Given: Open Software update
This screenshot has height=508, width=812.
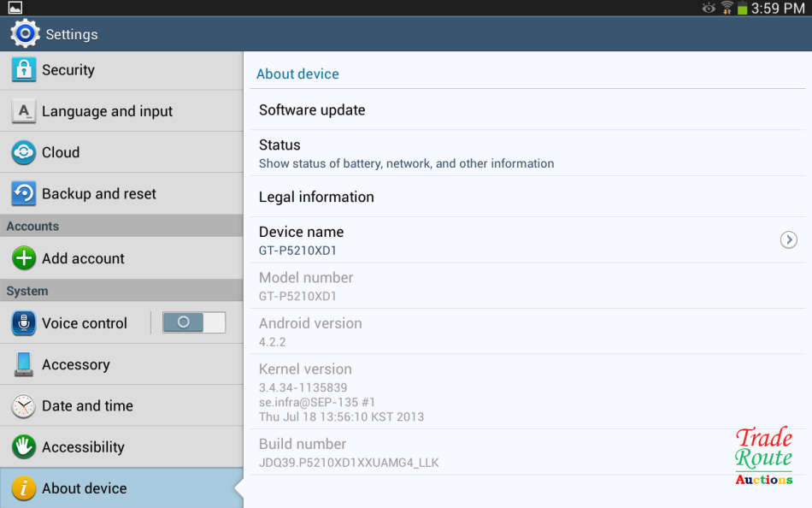Looking at the screenshot, I should [312, 110].
